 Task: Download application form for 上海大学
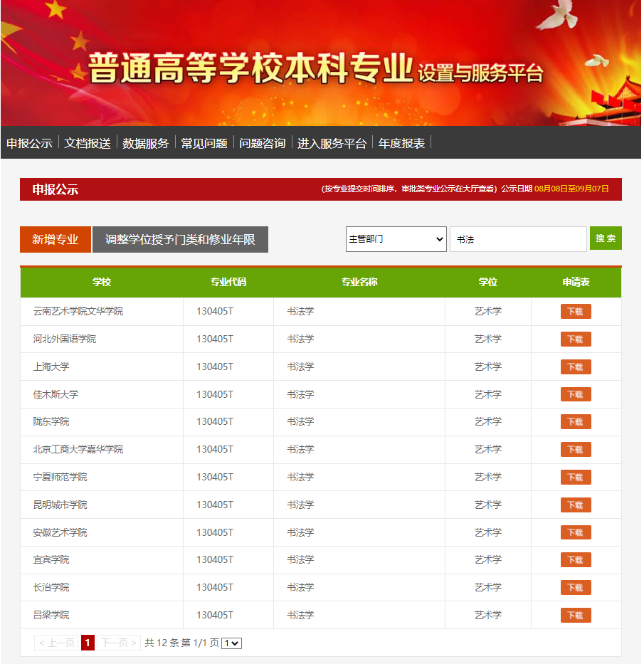[576, 367]
